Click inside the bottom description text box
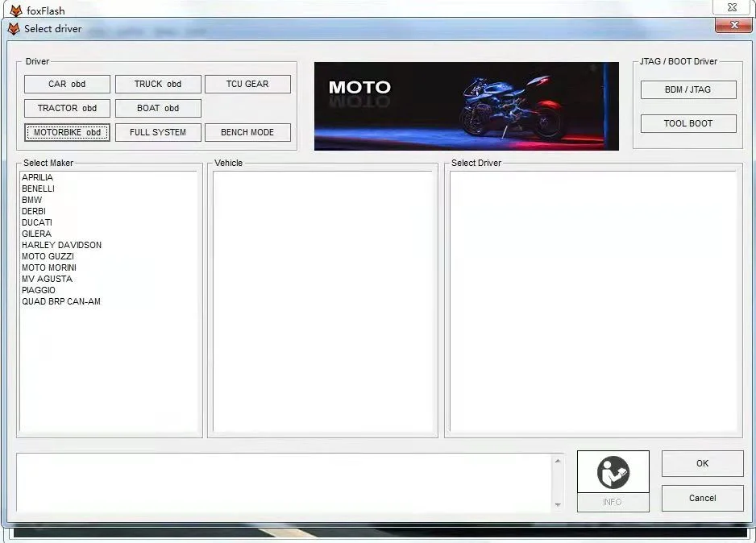Viewport: 756px width, 543px height. point(285,483)
